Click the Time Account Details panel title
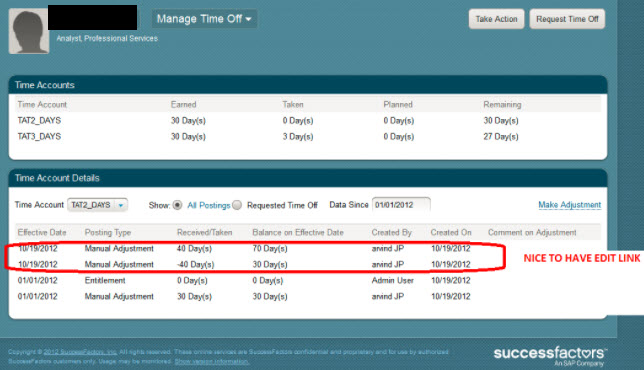 pos(57,178)
